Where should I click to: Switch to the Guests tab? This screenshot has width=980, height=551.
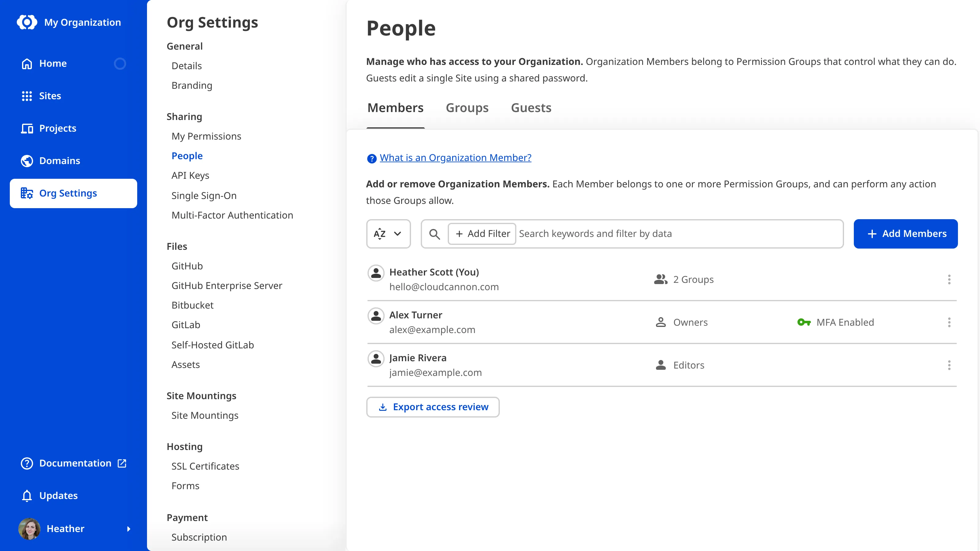click(x=531, y=108)
